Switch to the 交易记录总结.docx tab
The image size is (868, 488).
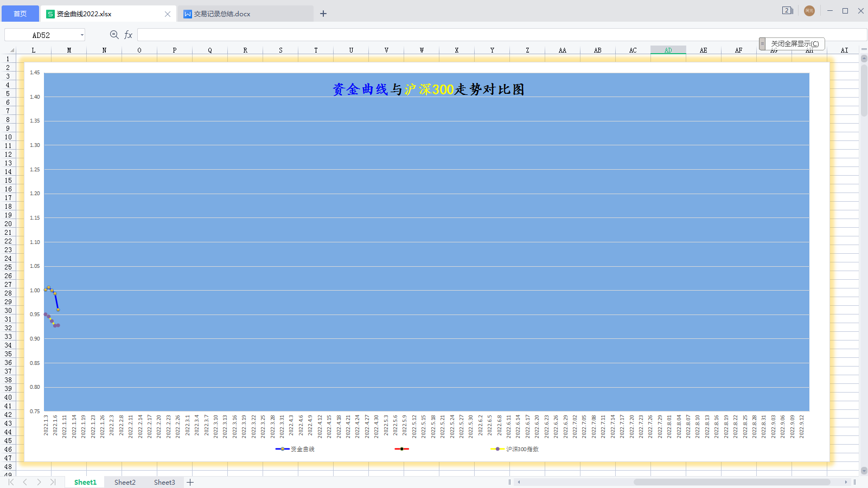[x=222, y=13]
